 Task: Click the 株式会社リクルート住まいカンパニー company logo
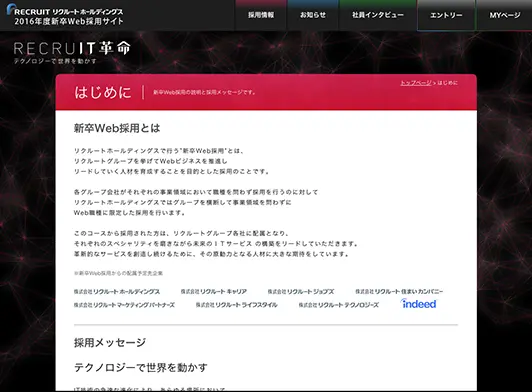point(399,292)
